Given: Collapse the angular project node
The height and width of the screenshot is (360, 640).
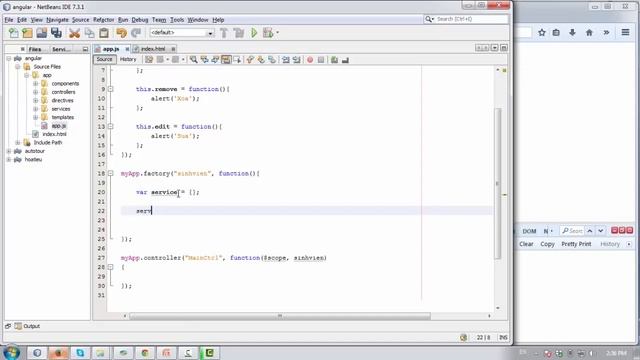Looking at the screenshot, I should [9, 58].
